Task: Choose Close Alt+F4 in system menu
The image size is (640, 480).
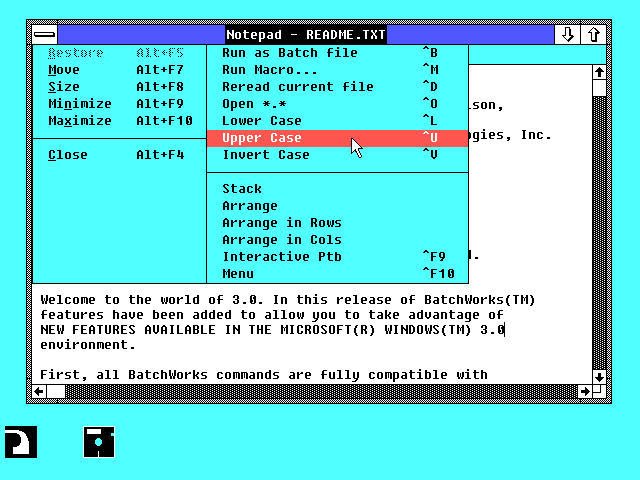Action: (119, 155)
